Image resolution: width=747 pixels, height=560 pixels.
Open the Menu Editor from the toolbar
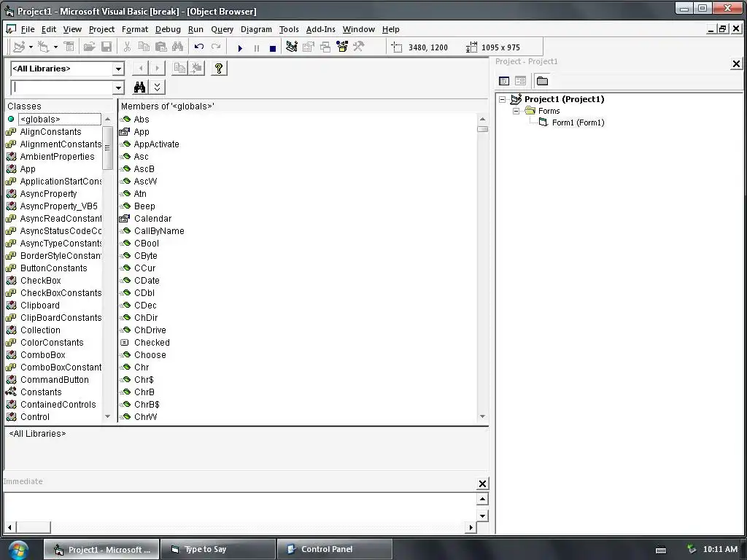click(x=69, y=47)
